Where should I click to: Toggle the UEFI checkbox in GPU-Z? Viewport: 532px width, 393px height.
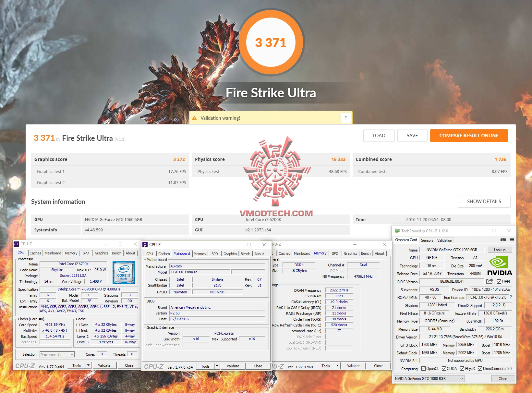click(499, 282)
